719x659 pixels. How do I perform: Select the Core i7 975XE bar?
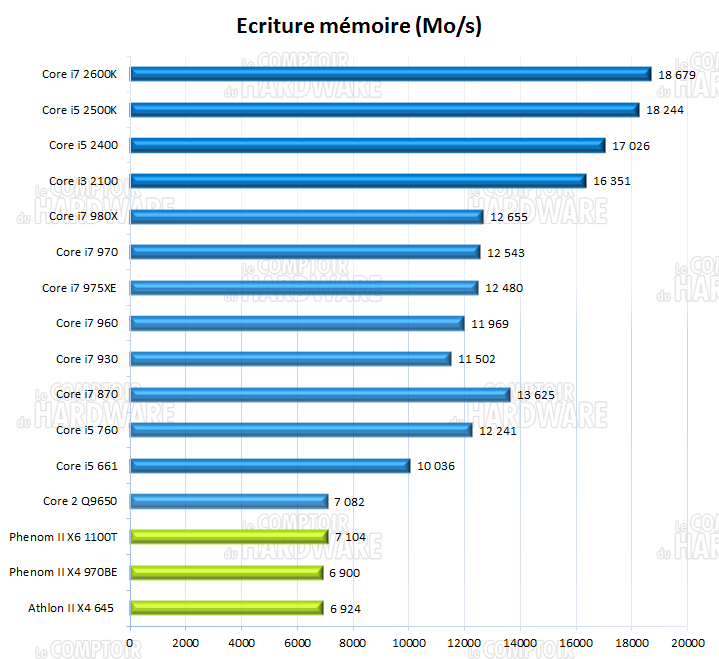click(304, 288)
